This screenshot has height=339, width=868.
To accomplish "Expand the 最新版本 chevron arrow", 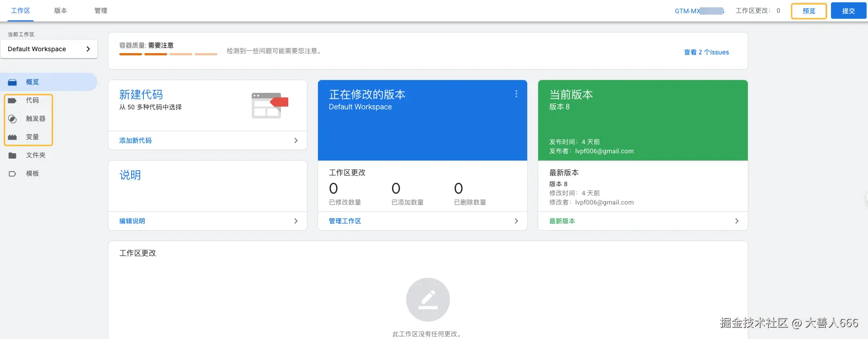I will click(x=736, y=221).
